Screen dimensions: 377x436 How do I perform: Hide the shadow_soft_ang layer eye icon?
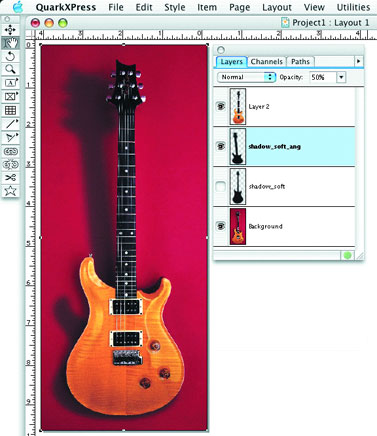(221, 146)
